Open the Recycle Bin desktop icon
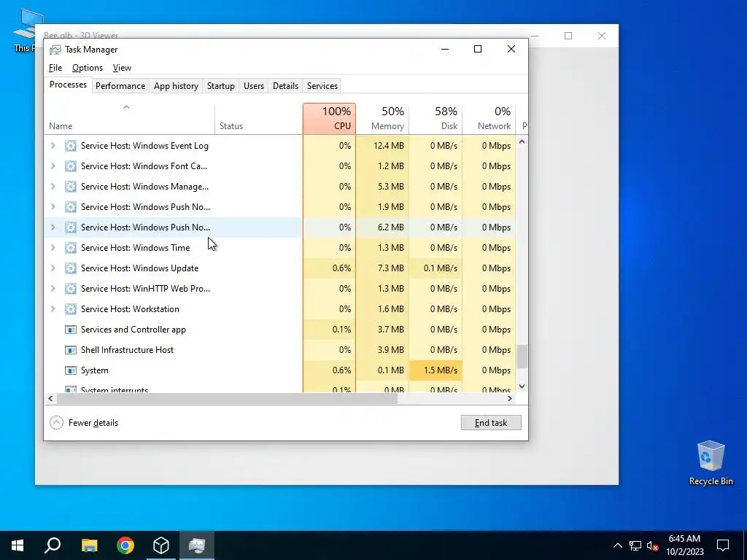747x560 pixels. tap(711, 463)
